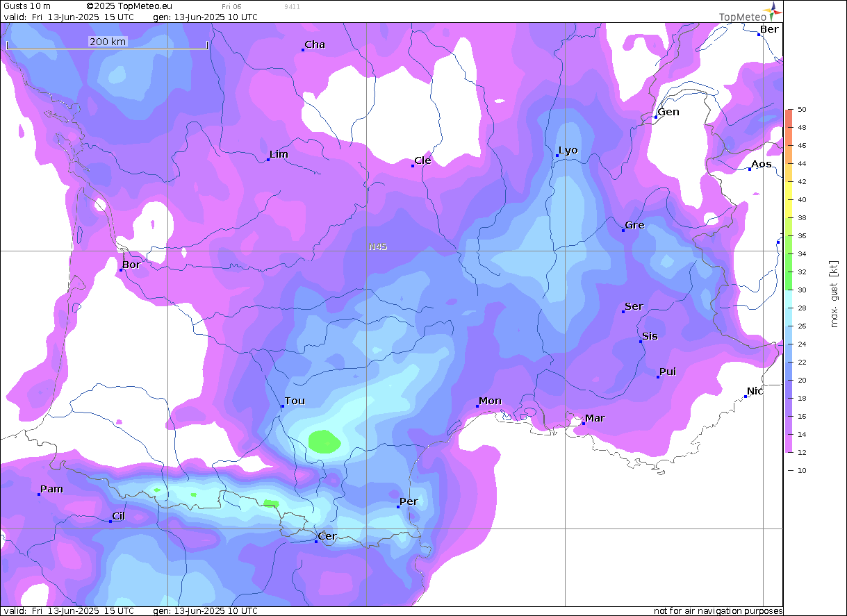Click the legend value 34
This screenshot has width=847, height=616.
(802, 254)
